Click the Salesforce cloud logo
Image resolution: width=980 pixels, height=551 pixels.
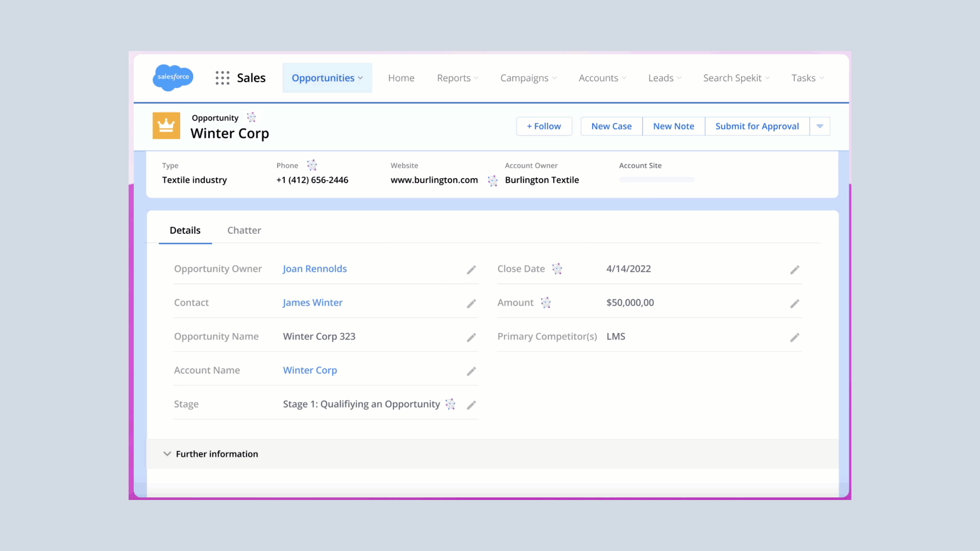tap(173, 78)
